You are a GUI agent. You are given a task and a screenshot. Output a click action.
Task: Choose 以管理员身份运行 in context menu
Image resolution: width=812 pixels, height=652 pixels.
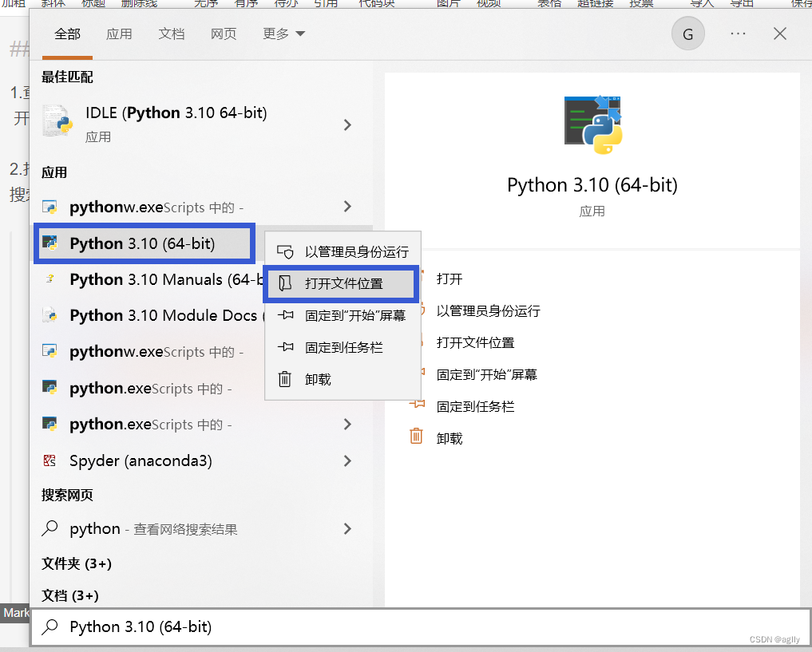tap(343, 252)
